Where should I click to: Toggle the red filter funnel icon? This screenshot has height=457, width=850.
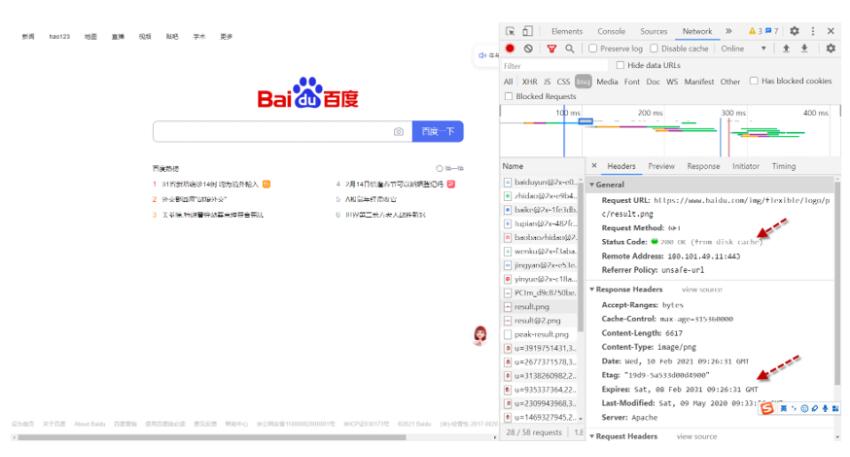[552, 49]
